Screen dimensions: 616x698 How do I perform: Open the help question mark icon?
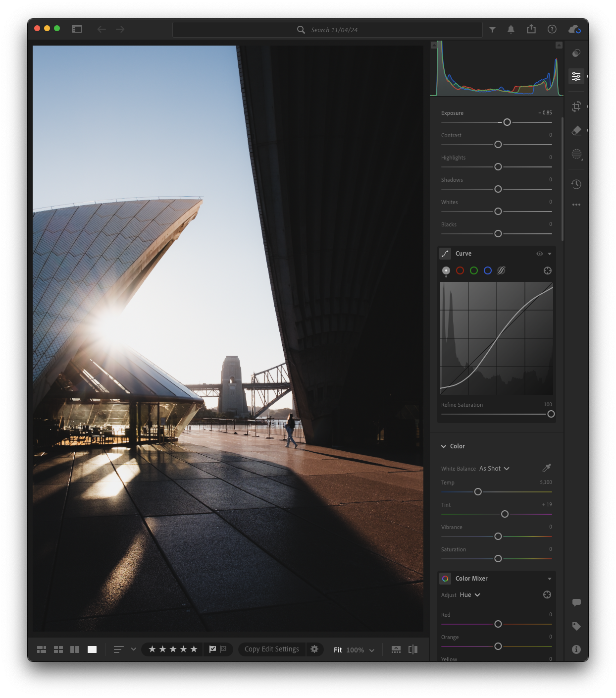[x=552, y=29]
